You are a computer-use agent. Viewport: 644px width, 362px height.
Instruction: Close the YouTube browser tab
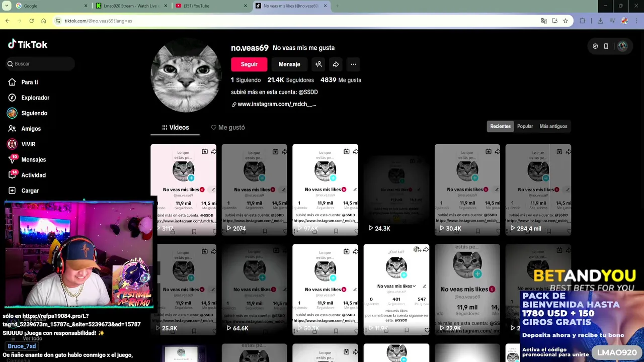246,6
